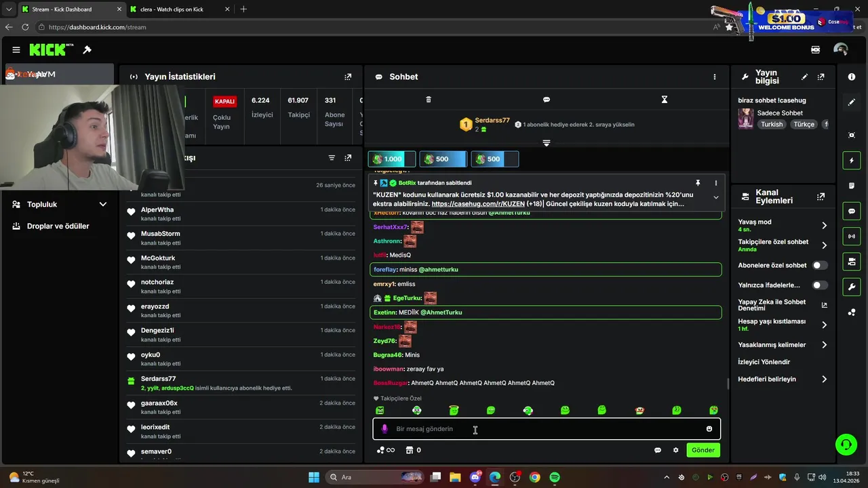Open Takipçilere özel sohbet options

pyautogui.click(x=783, y=245)
